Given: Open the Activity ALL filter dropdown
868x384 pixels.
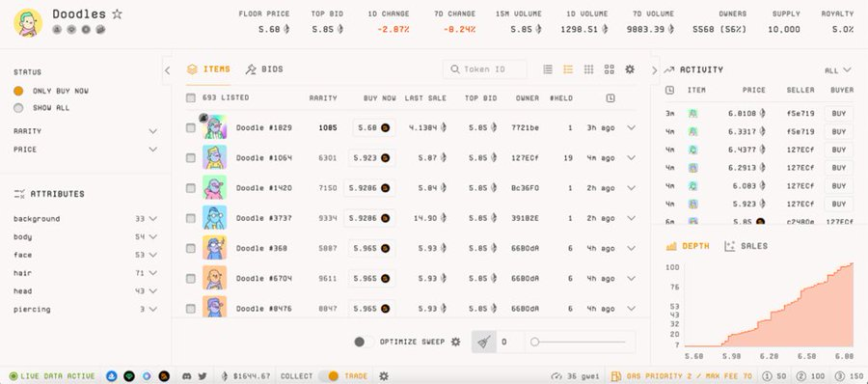Looking at the screenshot, I should (x=837, y=70).
